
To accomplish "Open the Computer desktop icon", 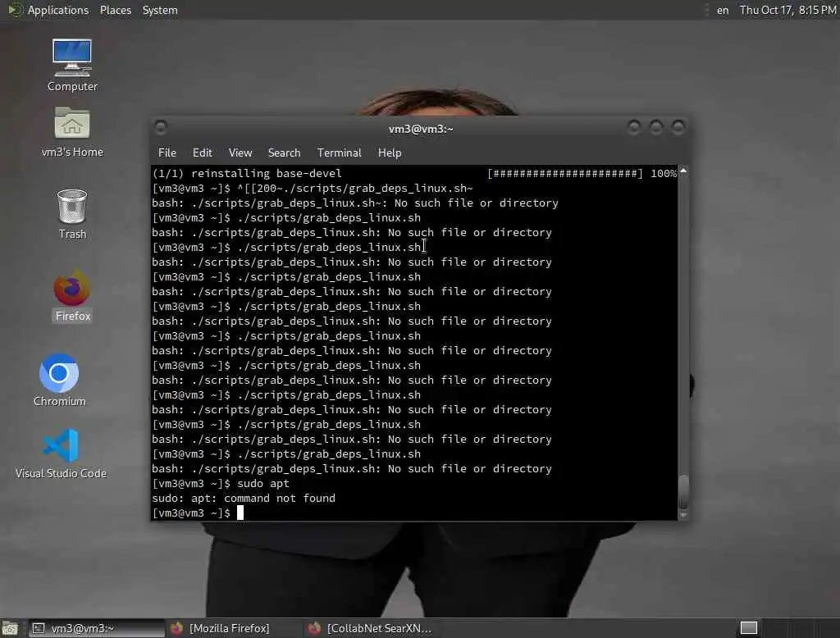I will [72, 65].
